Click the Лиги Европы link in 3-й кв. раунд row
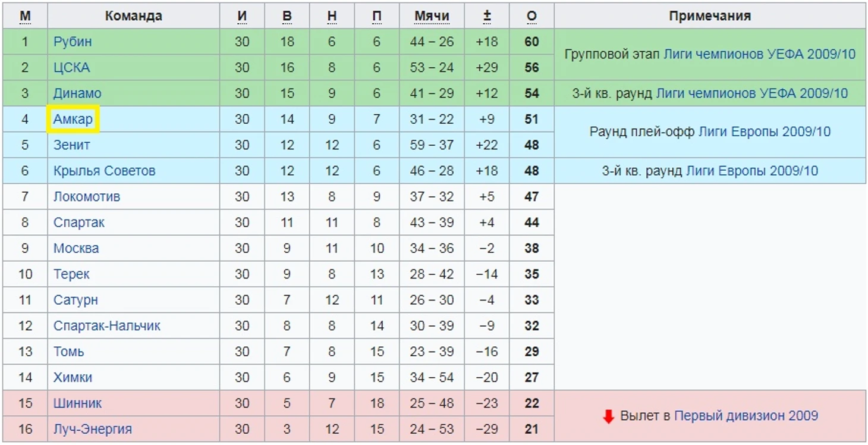Screen dimensions: 868x445 click(752, 171)
